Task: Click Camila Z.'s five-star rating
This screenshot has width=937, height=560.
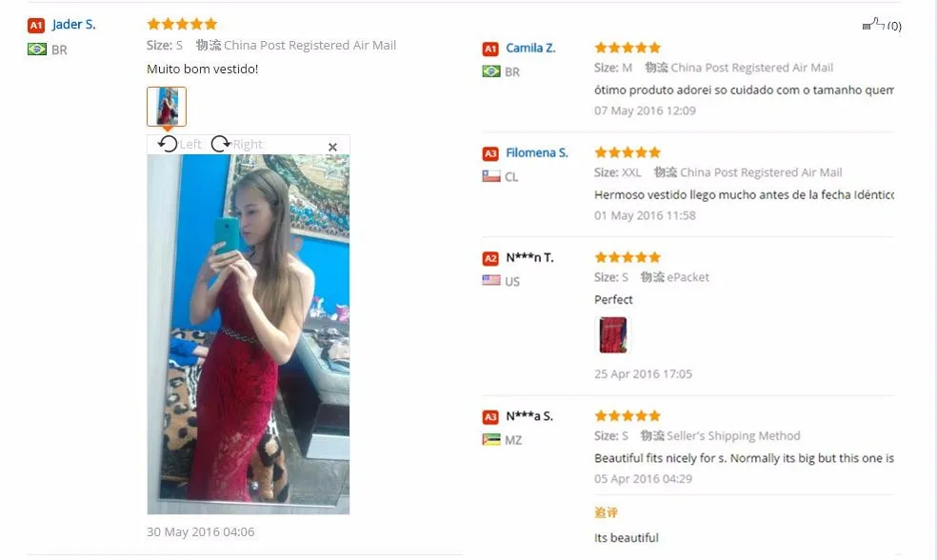Action: (x=628, y=48)
